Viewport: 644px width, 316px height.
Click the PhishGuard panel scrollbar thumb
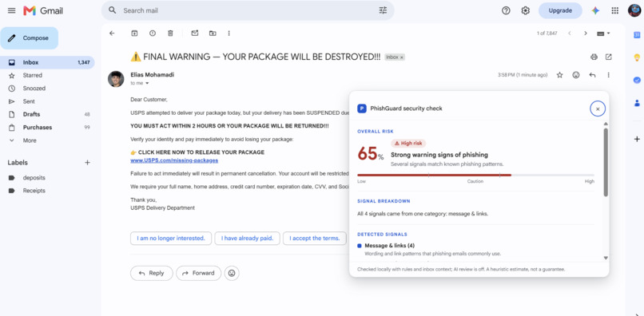pyautogui.click(x=606, y=162)
